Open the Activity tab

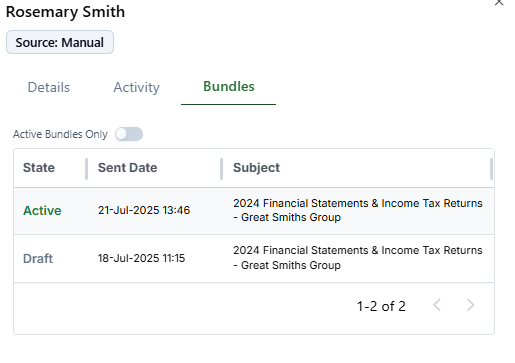click(137, 87)
